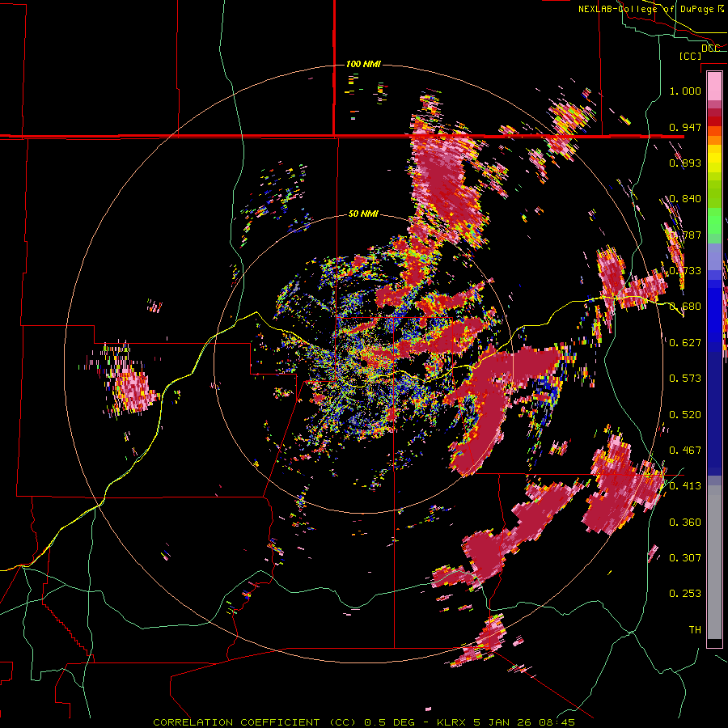Click the 0.467 scale value
This screenshot has height=728, width=728.
685,451
